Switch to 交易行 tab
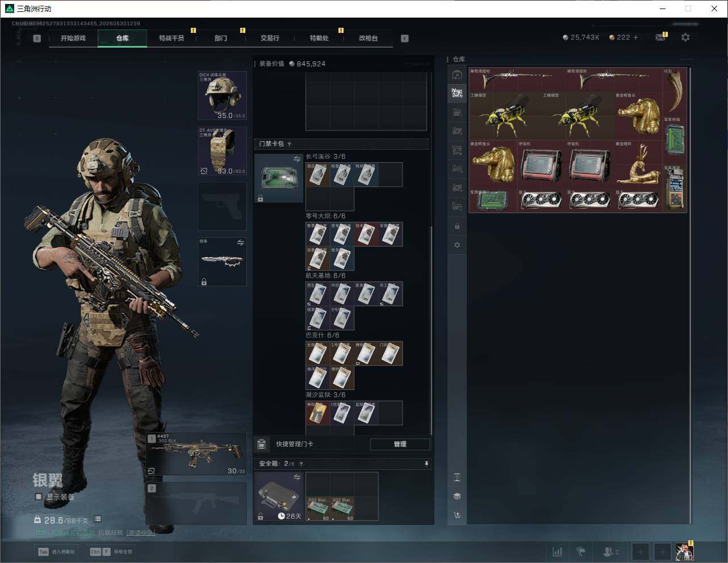The height and width of the screenshot is (563, 728). point(270,38)
